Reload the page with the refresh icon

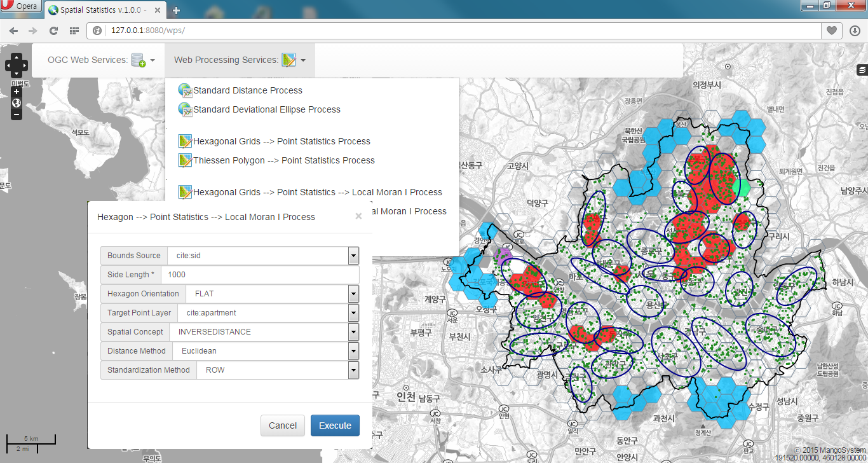tap(53, 30)
